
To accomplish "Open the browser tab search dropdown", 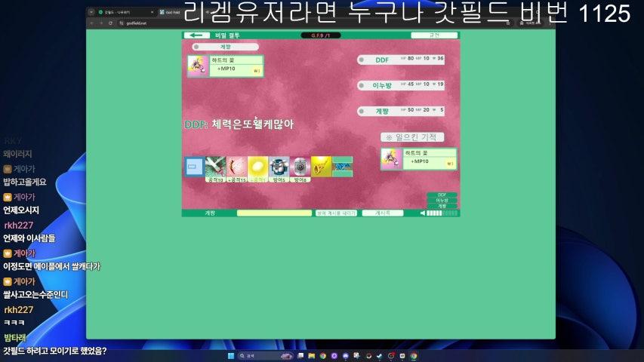I will click(91, 12).
